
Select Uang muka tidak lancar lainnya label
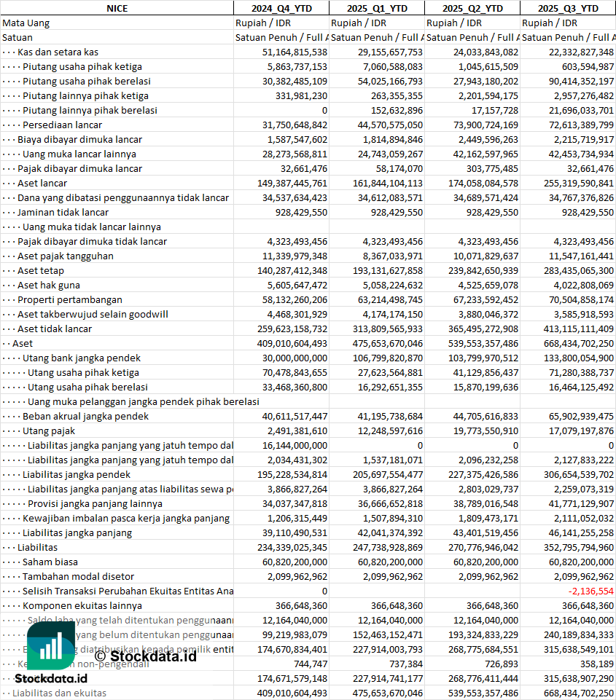click(92, 227)
